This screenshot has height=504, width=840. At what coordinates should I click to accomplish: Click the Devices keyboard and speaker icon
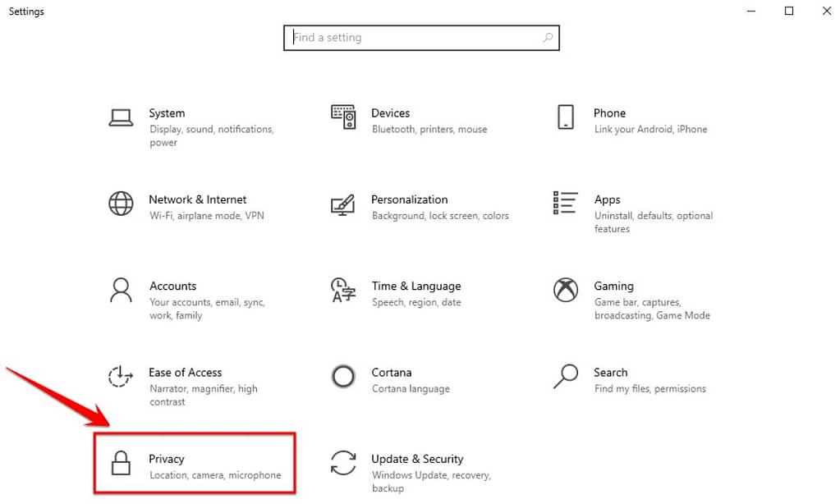pyautogui.click(x=343, y=117)
